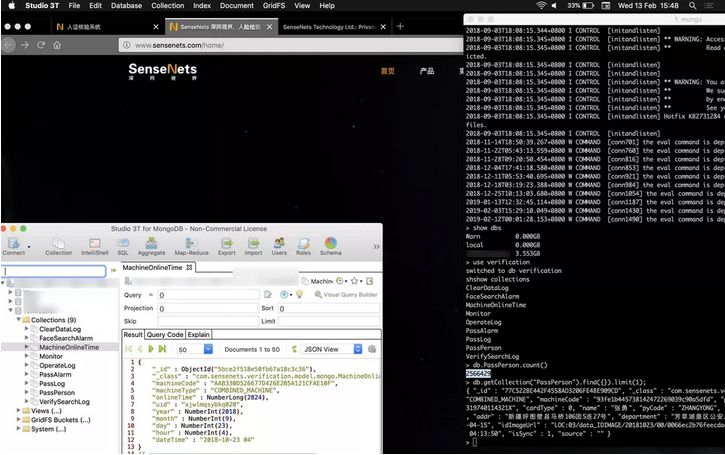This screenshot has width=725, height=455.
Task: Go forward in the browser
Action: (25, 45)
